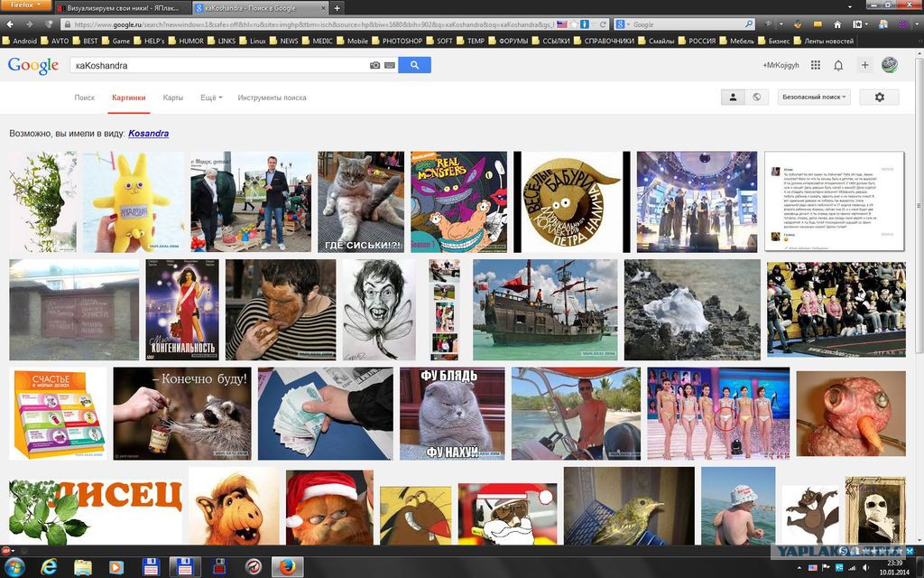Open the Ленты новостей bookmarks folder
The image size is (924, 578).
823,41
